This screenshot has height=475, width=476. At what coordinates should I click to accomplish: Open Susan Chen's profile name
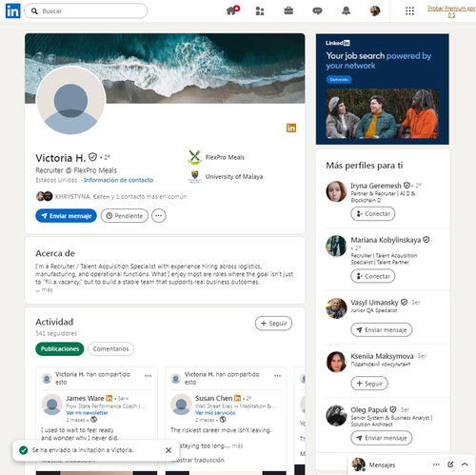[x=213, y=398]
